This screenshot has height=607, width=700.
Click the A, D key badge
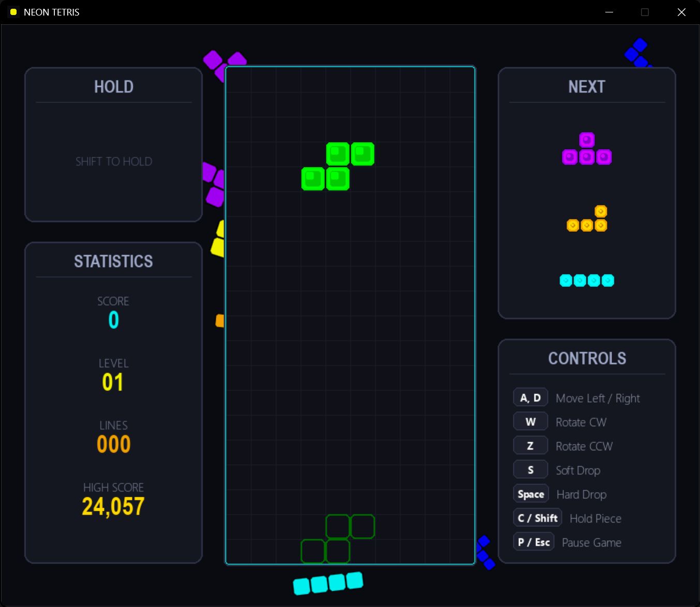tap(530, 397)
